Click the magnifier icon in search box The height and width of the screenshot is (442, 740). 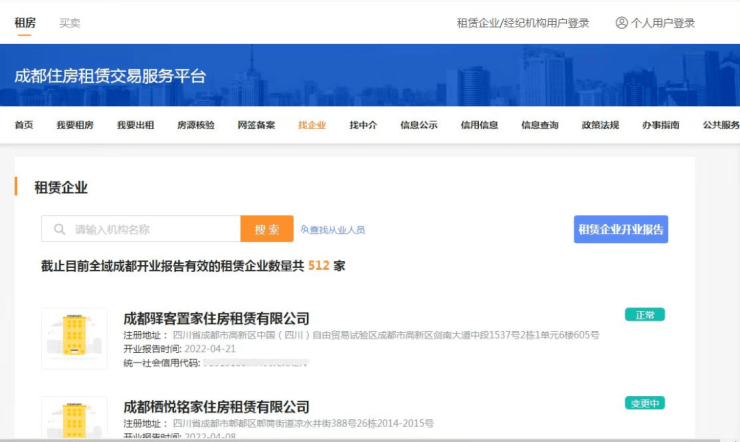[x=59, y=229]
